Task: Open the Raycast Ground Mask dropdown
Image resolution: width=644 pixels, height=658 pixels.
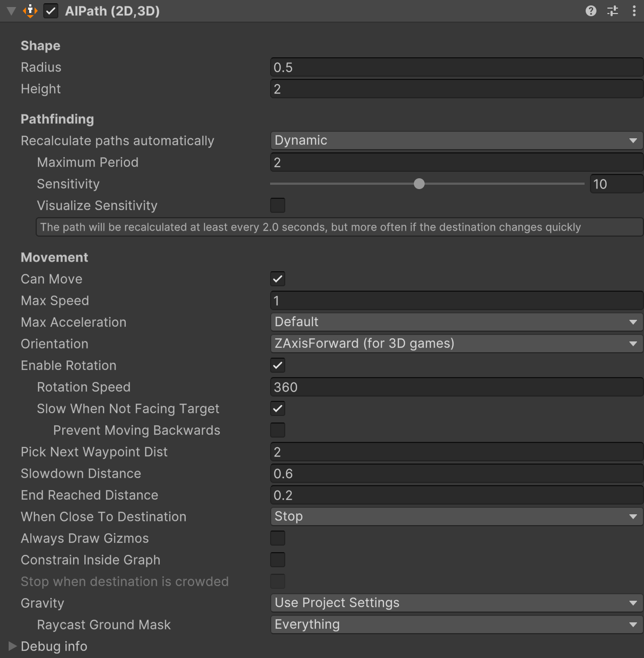Action: coord(456,625)
